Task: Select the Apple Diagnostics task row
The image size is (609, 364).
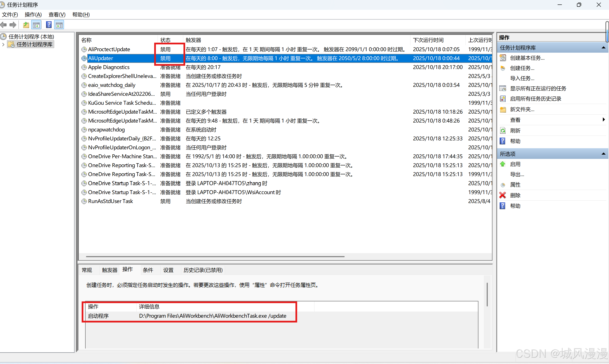Action: coord(109,67)
